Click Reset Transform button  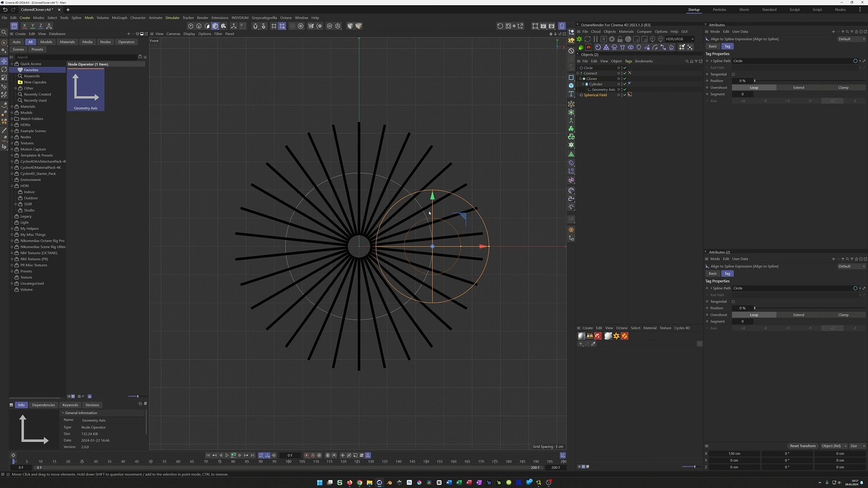coord(803,446)
